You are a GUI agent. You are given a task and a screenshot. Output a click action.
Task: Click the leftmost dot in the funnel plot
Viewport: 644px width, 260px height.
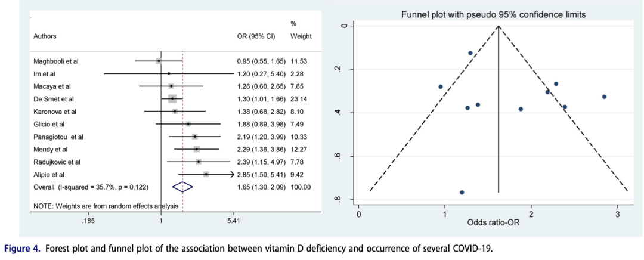[x=441, y=86]
